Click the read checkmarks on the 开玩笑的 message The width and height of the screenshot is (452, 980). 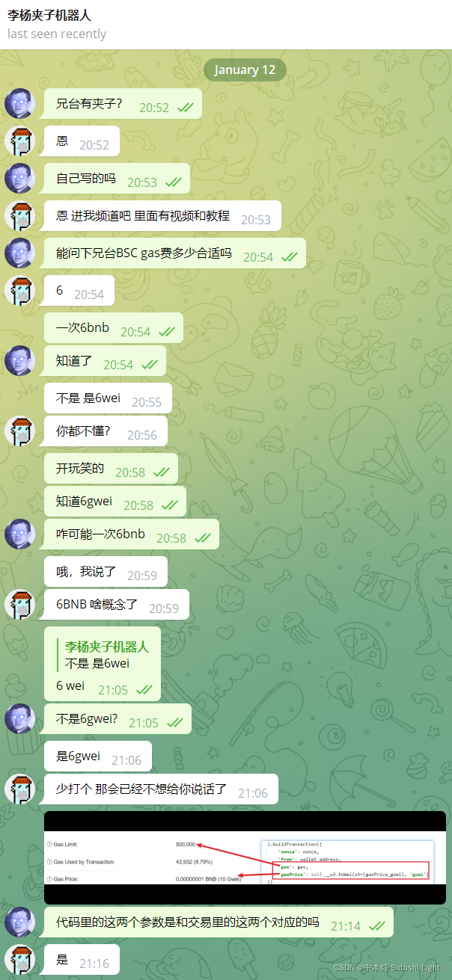[162, 472]
